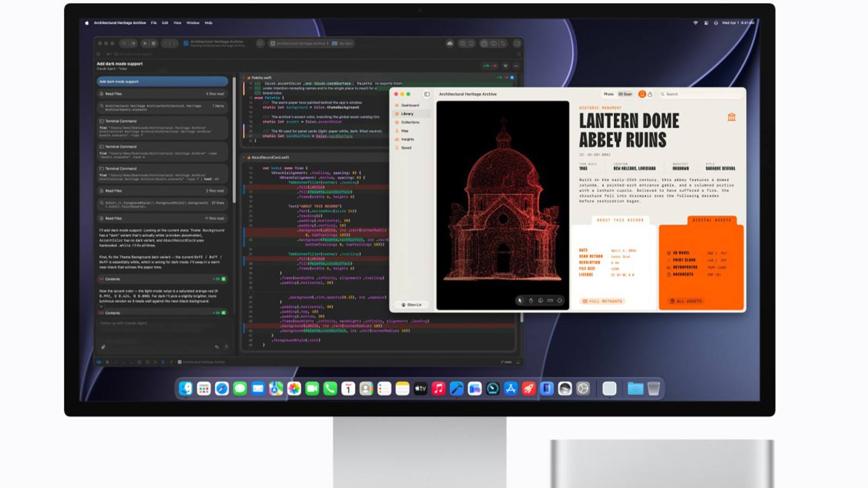Open Music from the Dock
The image size is (868, 488).
coord(438,388)
